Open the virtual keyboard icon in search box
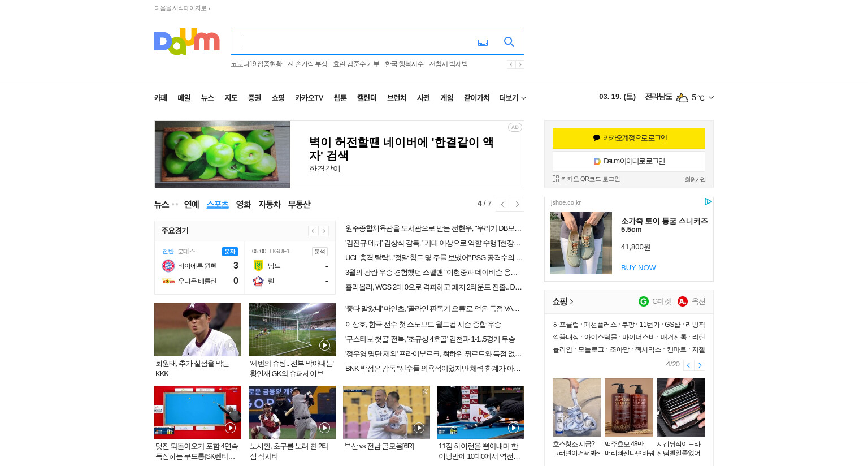The width and height of the screenshot is (868, 466). tap(483, 42)
